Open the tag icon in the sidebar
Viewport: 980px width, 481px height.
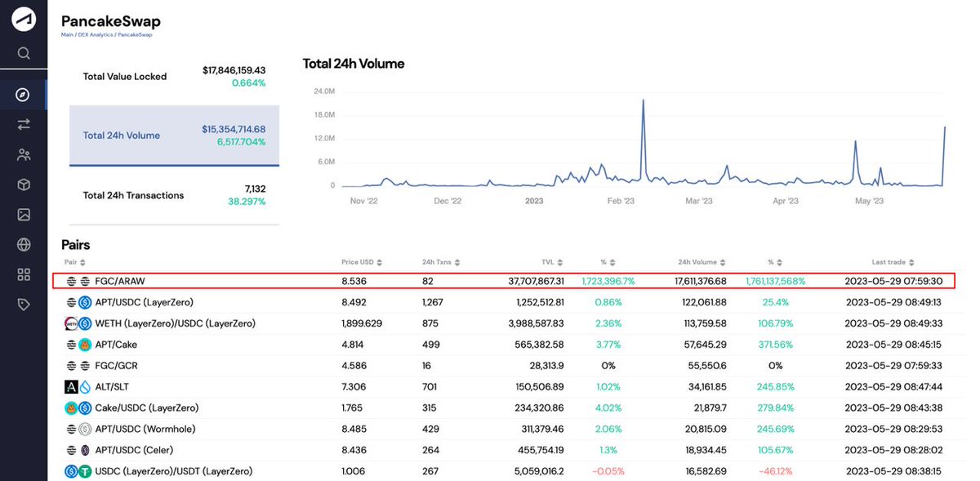(24, 304)
